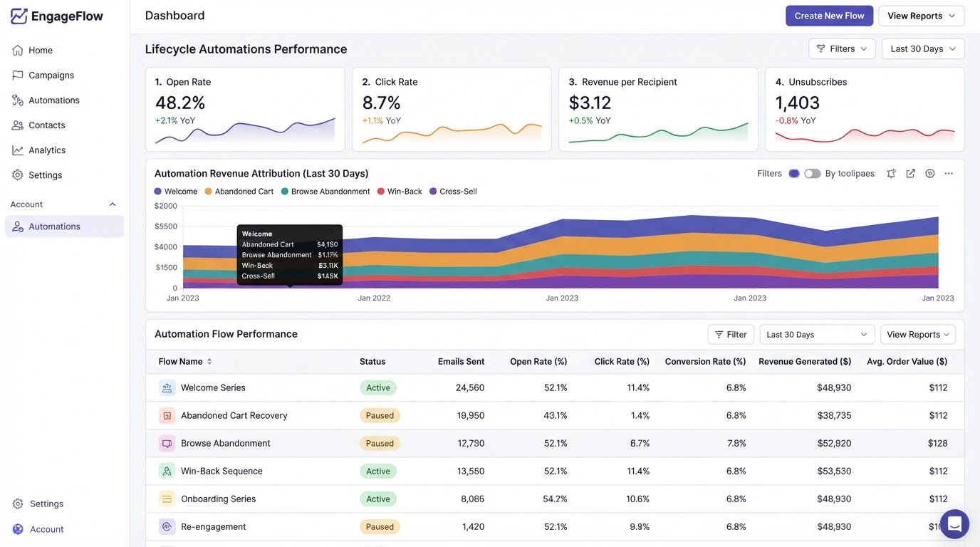
Task: Click the Browse Abandonment Paused badge
Action: pyautogui.click(x=380, y=444)
